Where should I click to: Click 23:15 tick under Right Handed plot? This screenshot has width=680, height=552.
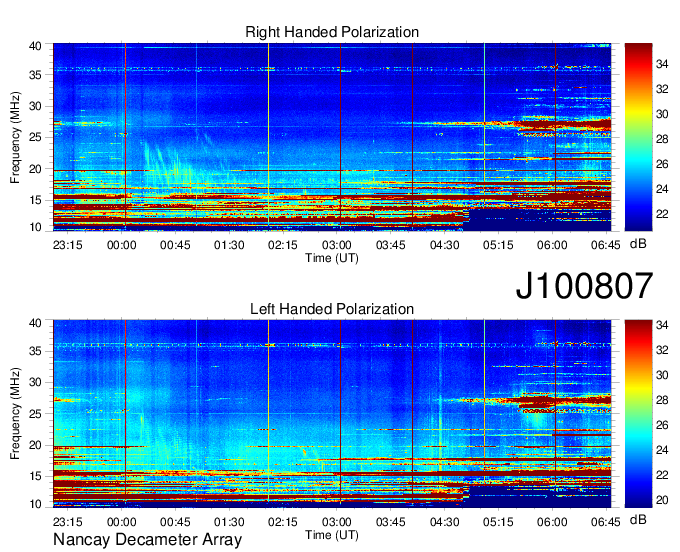click(x=68, y=245)
